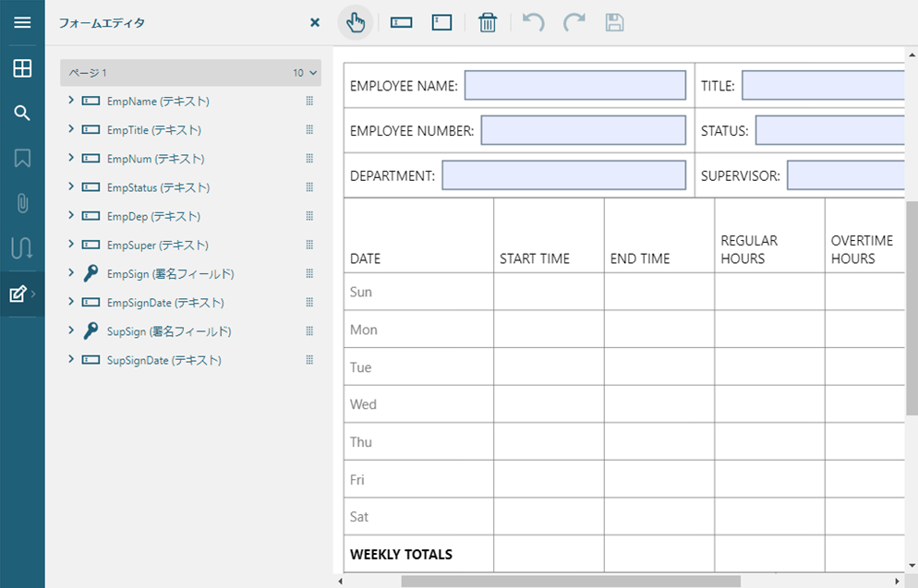Select EmpSignDate (テキスト) in the field list
This screenshot has height=588, width=918.
tap(165, 303)
